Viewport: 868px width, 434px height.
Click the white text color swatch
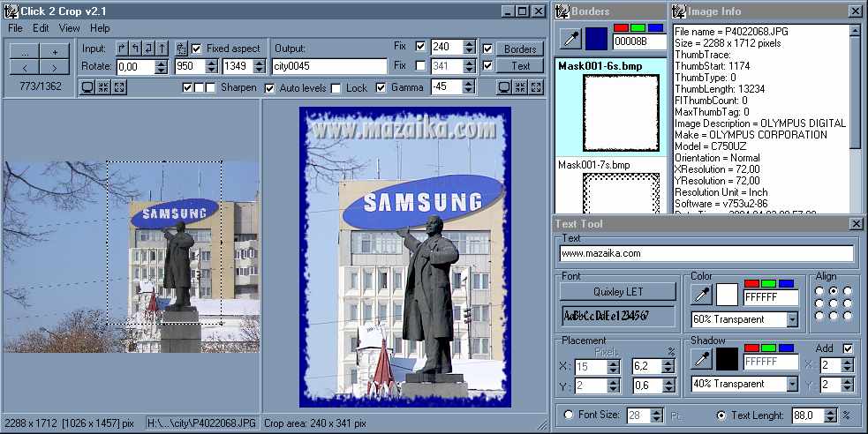[x=727, y=295]
